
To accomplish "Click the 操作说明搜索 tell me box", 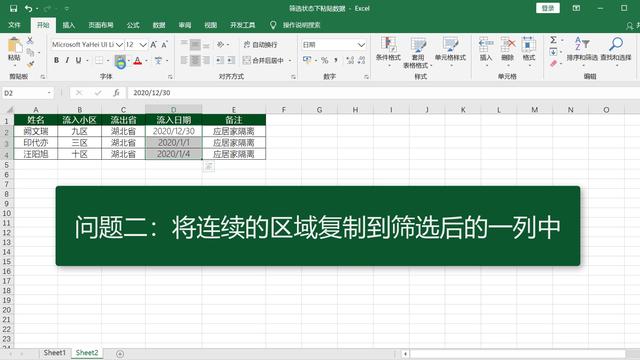I will point(301,25).
